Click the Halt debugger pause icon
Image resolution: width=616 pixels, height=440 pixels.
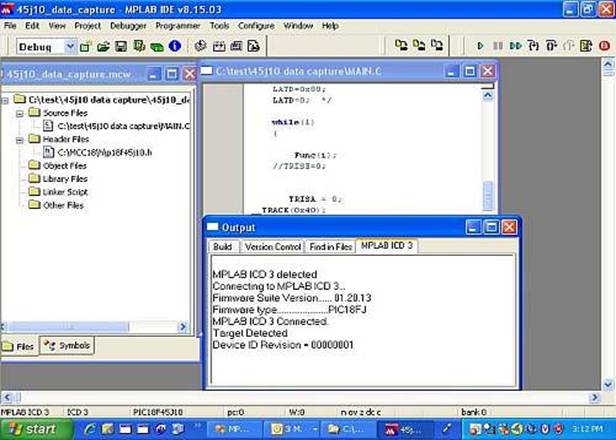click(498, 46)
